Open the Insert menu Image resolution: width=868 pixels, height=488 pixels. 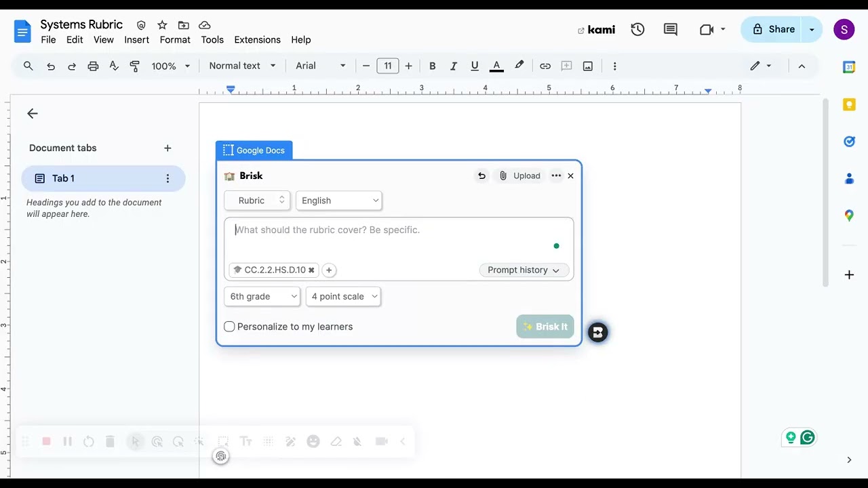click(x=136, y=40)
